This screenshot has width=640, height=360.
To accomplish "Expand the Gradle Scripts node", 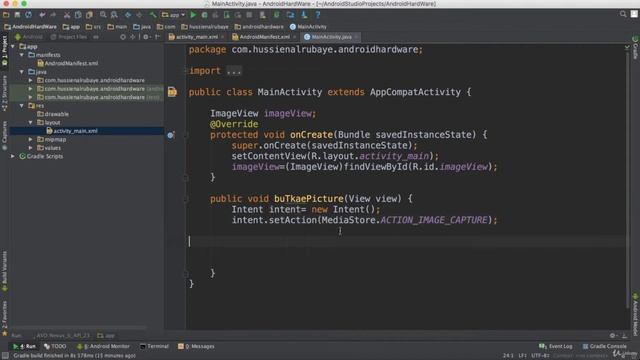I will (x=13, y=156).
